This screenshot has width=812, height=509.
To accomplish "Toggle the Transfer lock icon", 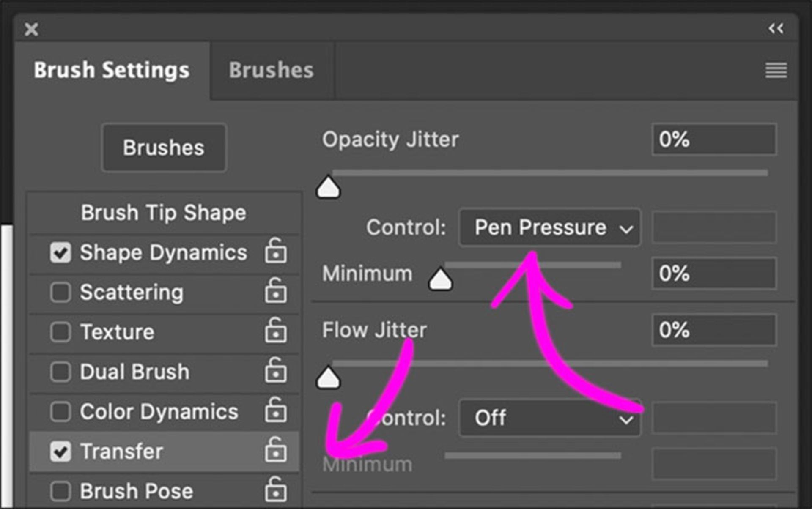I will point(275,450).
